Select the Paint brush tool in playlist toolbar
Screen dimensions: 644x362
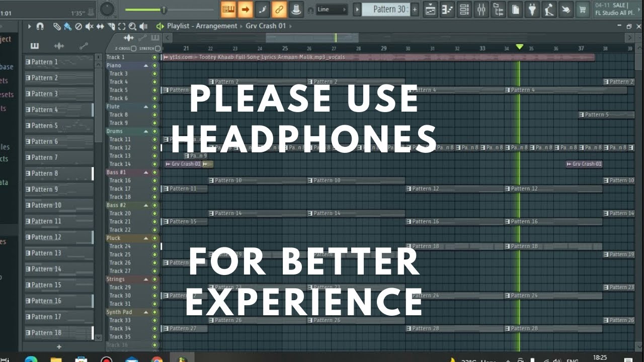[x=67, y=26]
